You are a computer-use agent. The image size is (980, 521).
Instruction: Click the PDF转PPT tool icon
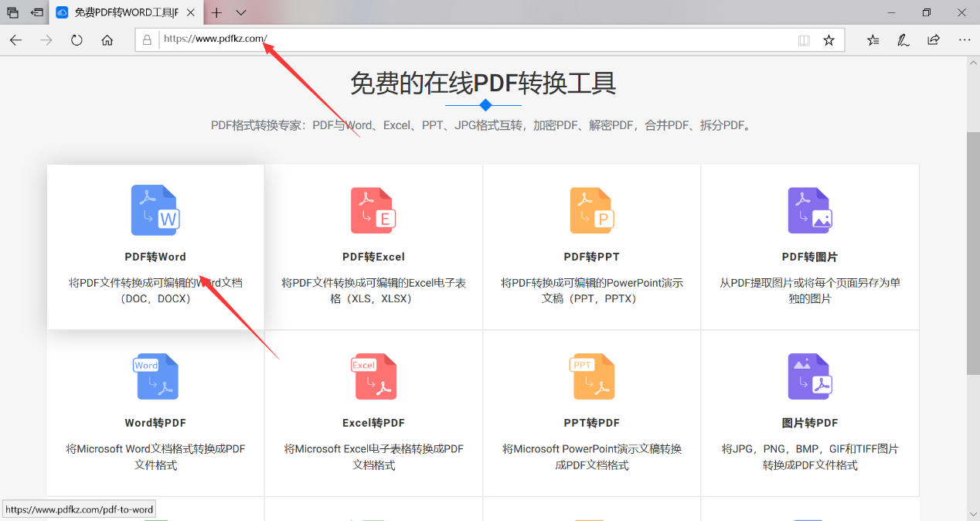pyautogui.click(x=591, y=209)
